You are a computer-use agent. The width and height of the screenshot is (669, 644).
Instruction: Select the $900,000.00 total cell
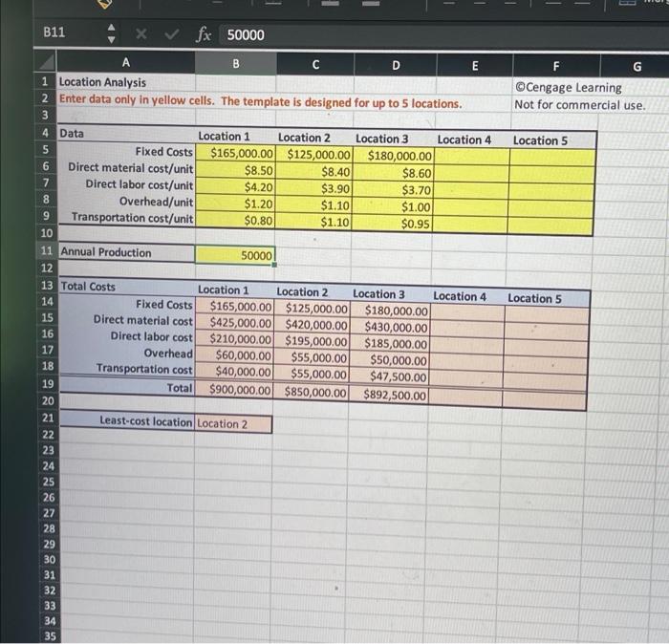point(233,390)
